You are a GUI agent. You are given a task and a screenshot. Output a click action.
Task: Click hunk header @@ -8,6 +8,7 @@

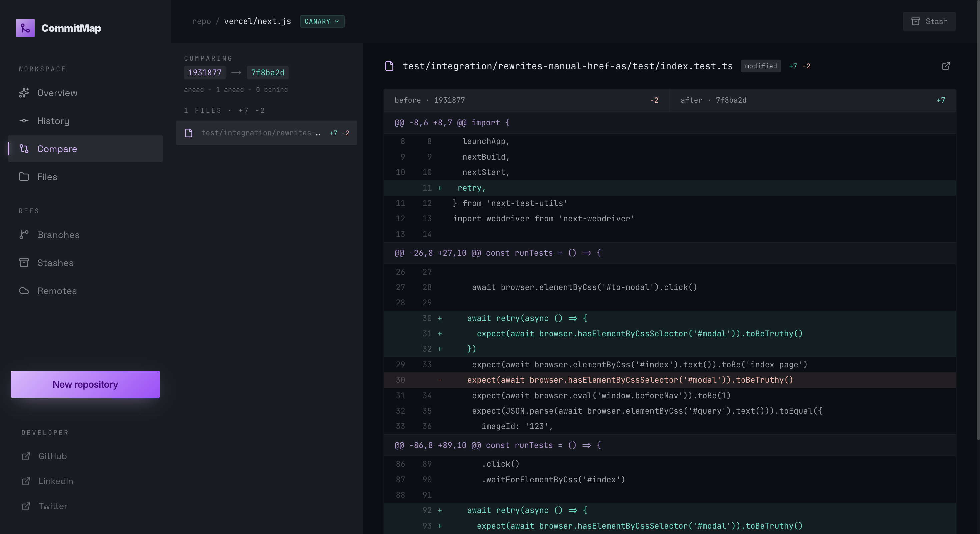[670, 122]
